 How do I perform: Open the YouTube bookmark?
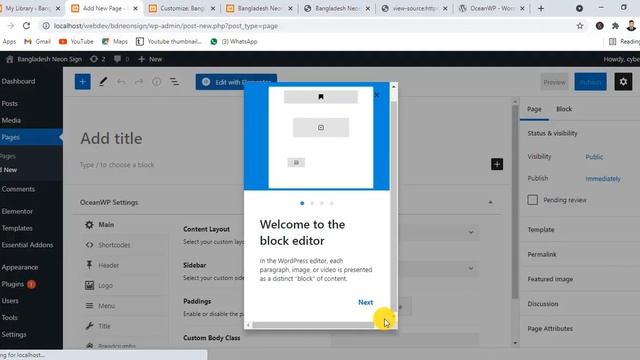point(76,41)
